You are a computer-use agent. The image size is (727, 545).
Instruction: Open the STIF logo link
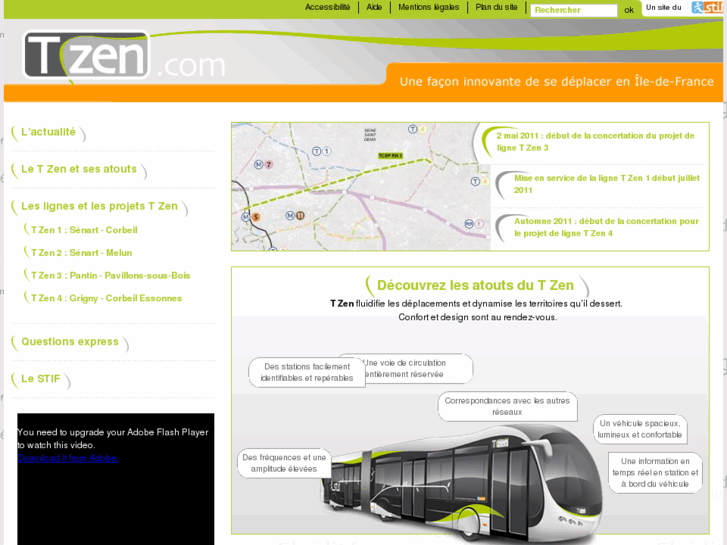click(x=707, y=7)
